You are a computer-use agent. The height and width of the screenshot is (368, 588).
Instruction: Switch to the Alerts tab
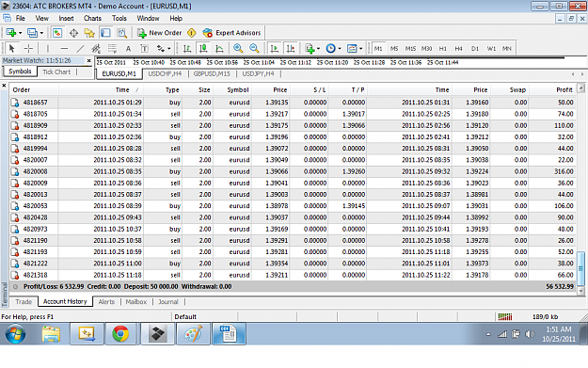(106, 301)
